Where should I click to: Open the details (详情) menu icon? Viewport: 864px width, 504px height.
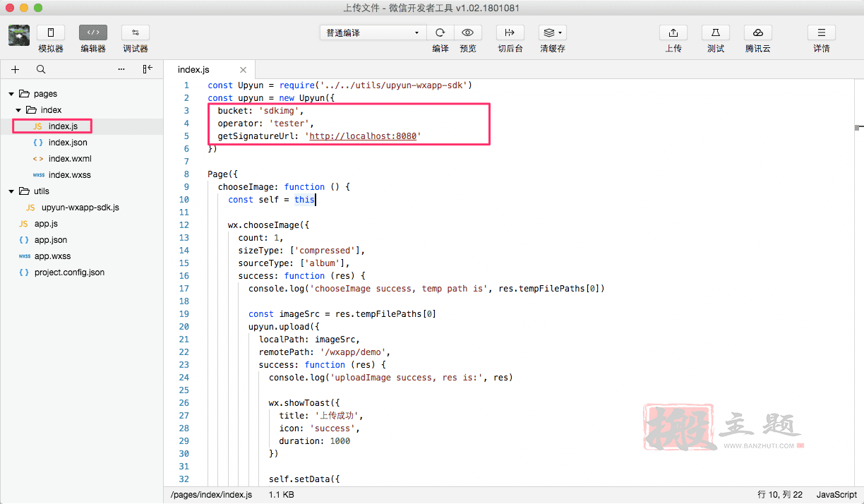(822, 32)
